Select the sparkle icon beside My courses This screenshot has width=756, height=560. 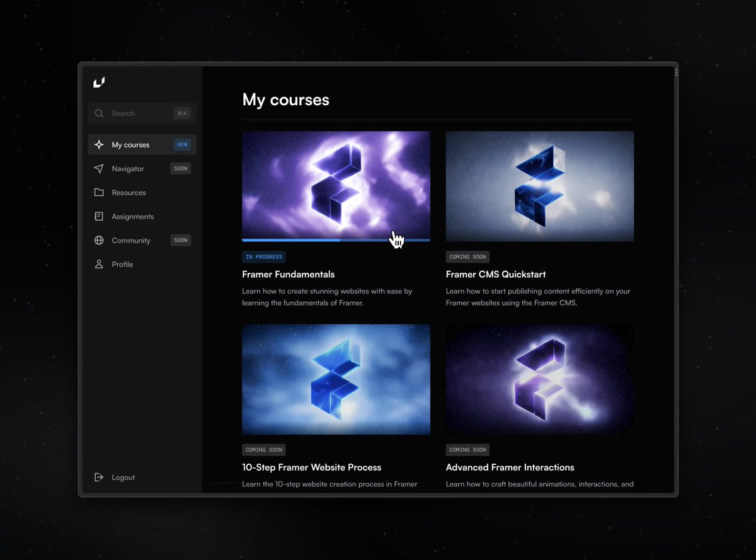[99, 144]
